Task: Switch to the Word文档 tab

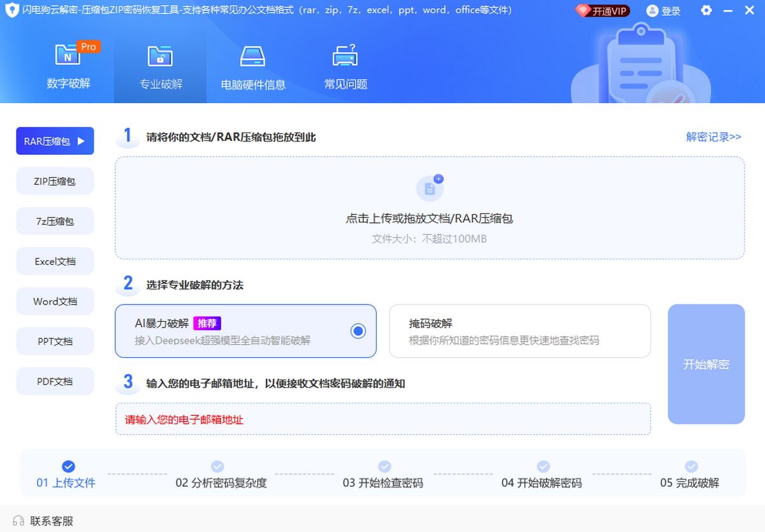Action: pos(55,301)
